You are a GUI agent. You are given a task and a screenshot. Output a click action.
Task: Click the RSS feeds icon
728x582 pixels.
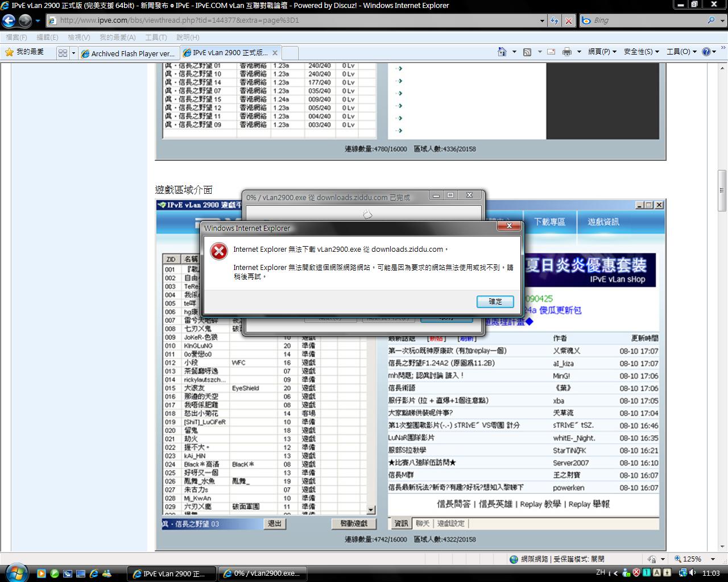[x=527, y=52]
